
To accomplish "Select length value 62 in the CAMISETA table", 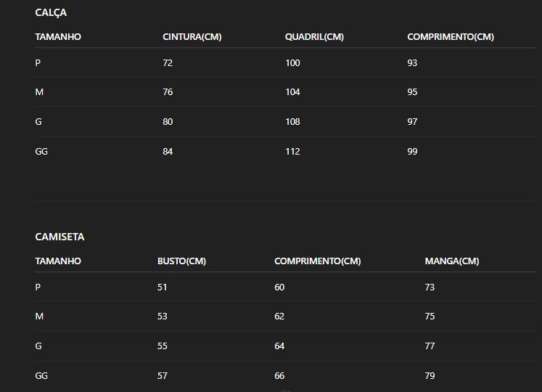I will [x=279, y=317].
